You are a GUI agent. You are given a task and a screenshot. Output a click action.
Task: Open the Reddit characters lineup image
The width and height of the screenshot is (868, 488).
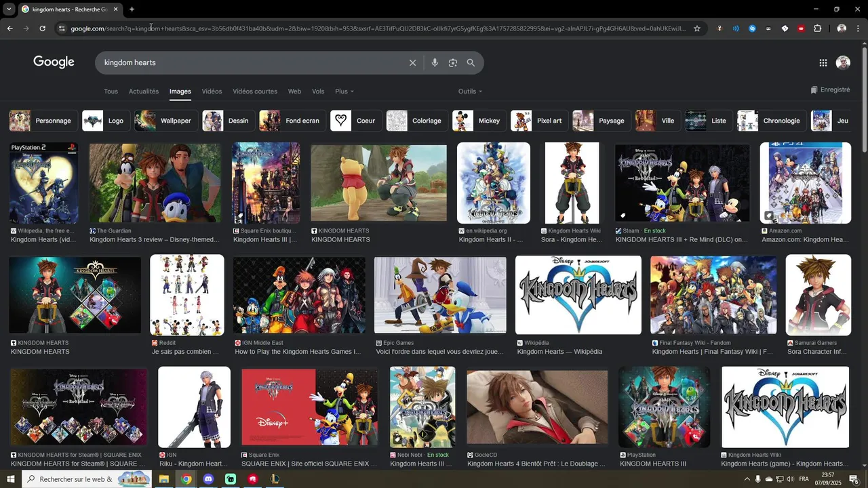[x=187, y=295]
